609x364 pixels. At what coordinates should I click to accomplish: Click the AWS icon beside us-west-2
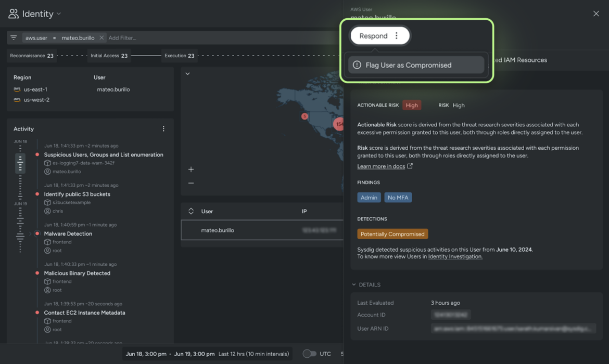coord(17,99)
